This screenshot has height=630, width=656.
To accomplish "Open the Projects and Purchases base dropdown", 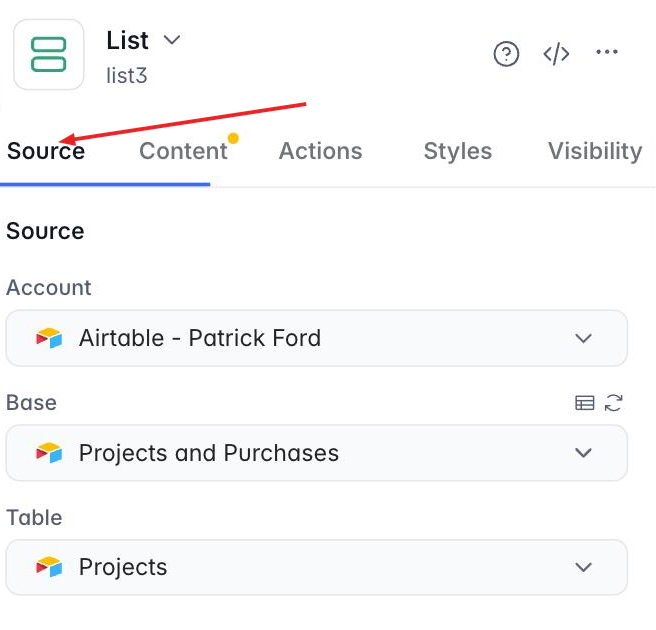I will tap(317, 453).
